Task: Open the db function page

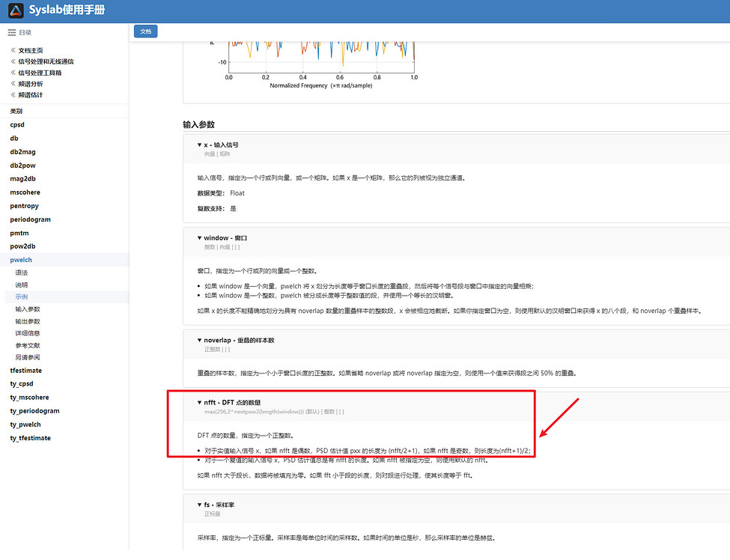Action: [14, 139]
